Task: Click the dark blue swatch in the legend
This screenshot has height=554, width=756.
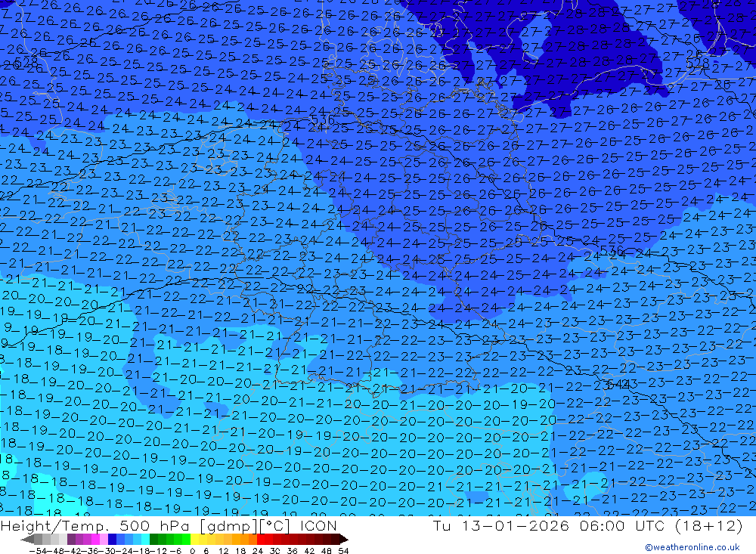Action: click(112, 539)
